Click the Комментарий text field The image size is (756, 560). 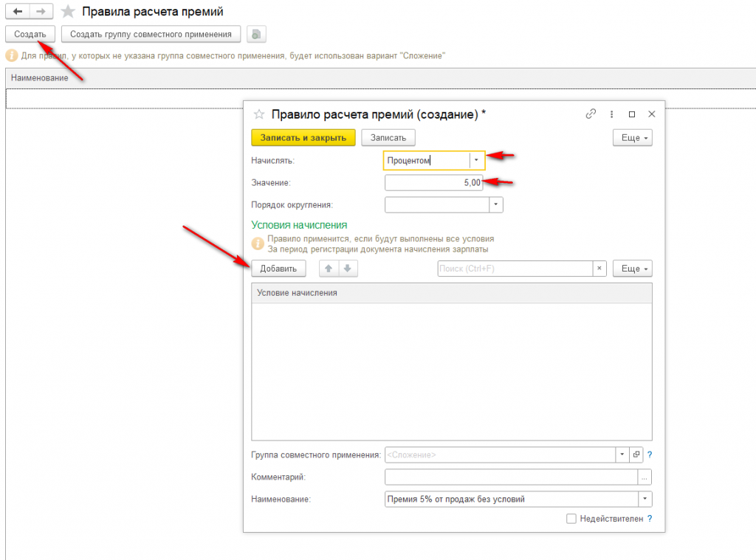pyautogui.click(x=512, y=477)
